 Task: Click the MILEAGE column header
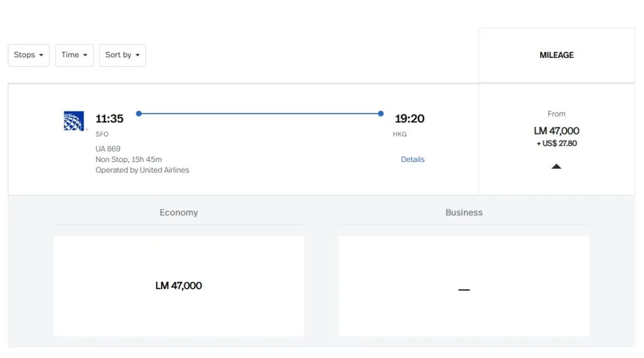pos(556,55)
